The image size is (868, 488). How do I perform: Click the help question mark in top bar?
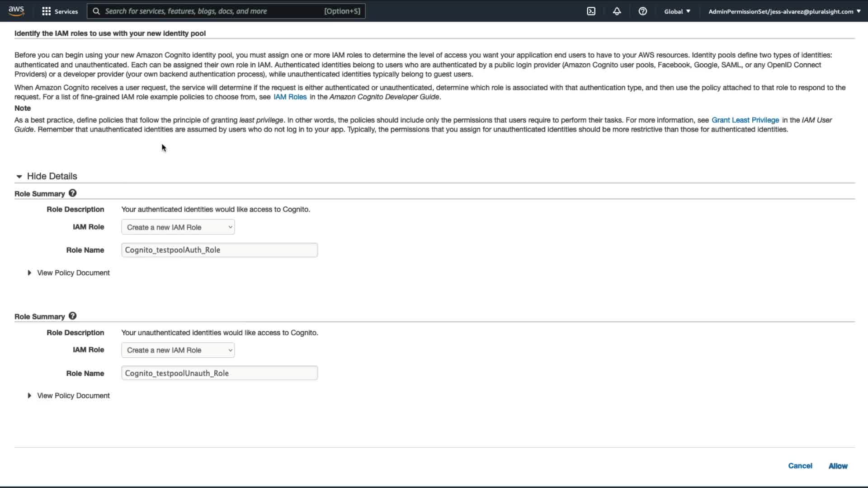pos(642,11)
